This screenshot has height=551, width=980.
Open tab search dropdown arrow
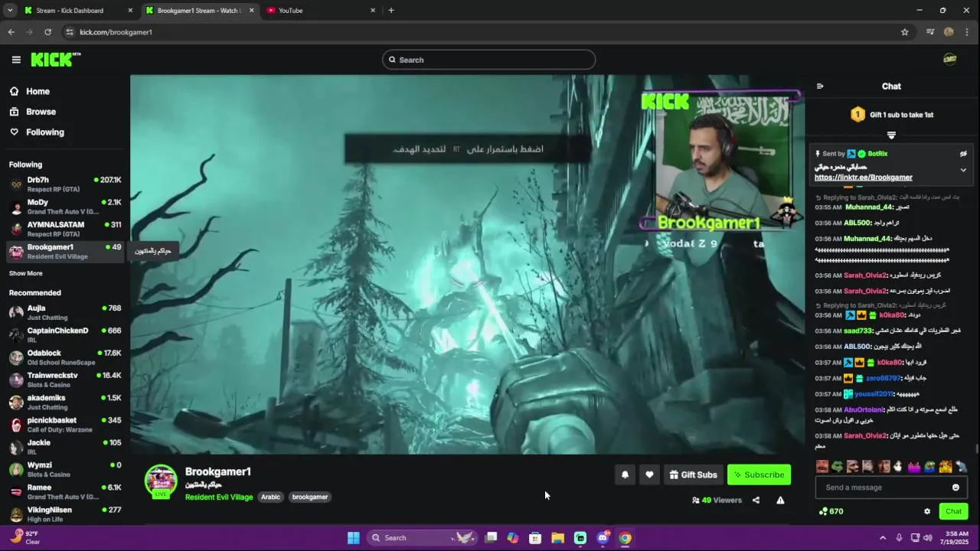point(10,11)
